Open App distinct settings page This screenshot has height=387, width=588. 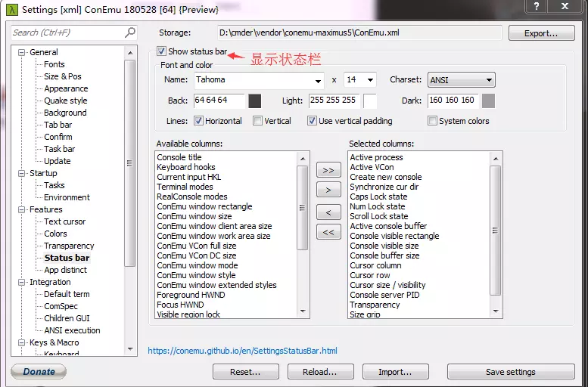(x=65, y=270)
